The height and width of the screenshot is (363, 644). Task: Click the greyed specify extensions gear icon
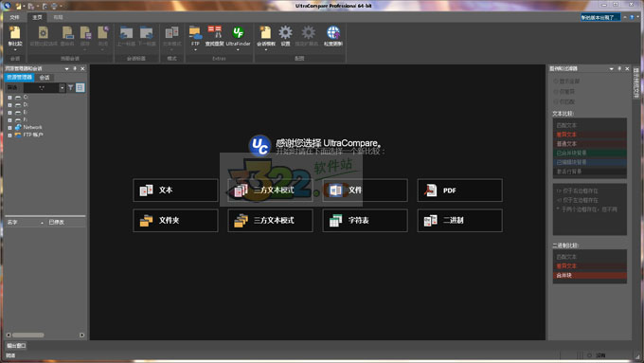[308, 32]
